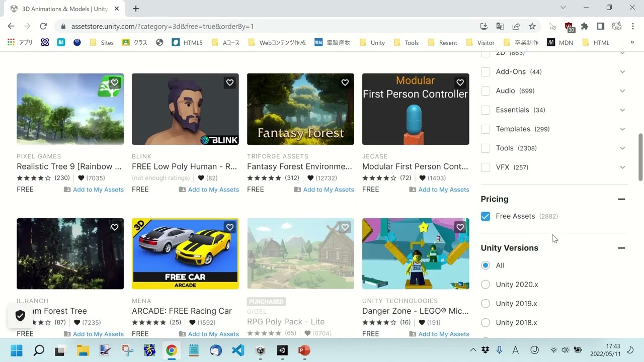Screen dimensions: 644x362
Task: Open the MDN bookmark
Action: (x=560, y=43)
